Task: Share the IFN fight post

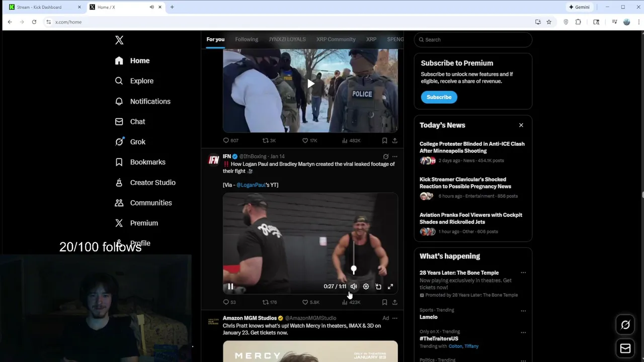Action: pyautogui.click(x=395, y=302)
